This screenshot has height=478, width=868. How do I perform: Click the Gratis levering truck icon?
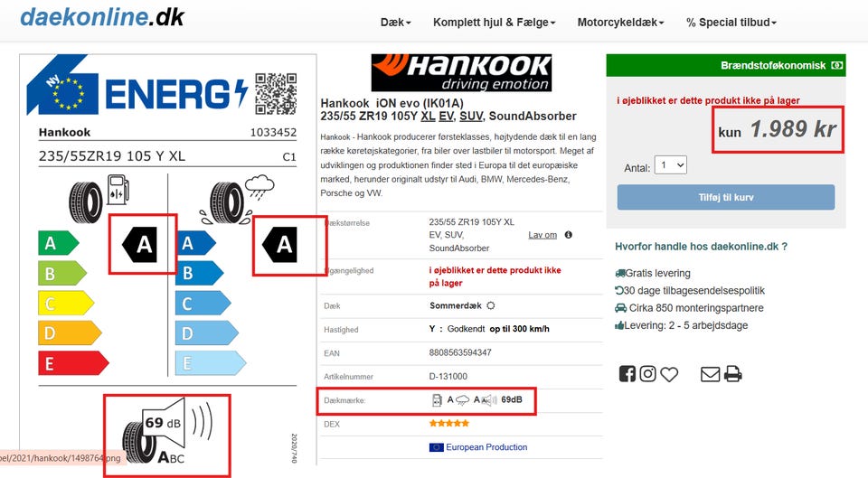[x=620, y=273]
